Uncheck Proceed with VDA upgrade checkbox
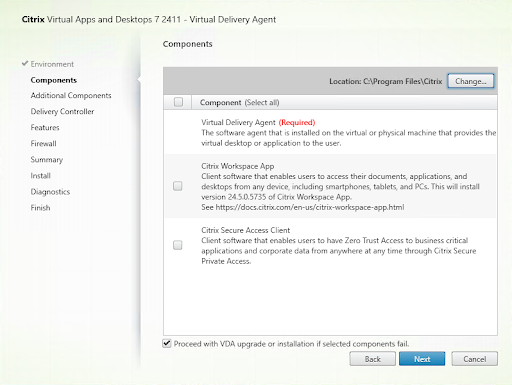Image resolution: width=512 pixels, height=385 pixels. click(x=167, y=343)
